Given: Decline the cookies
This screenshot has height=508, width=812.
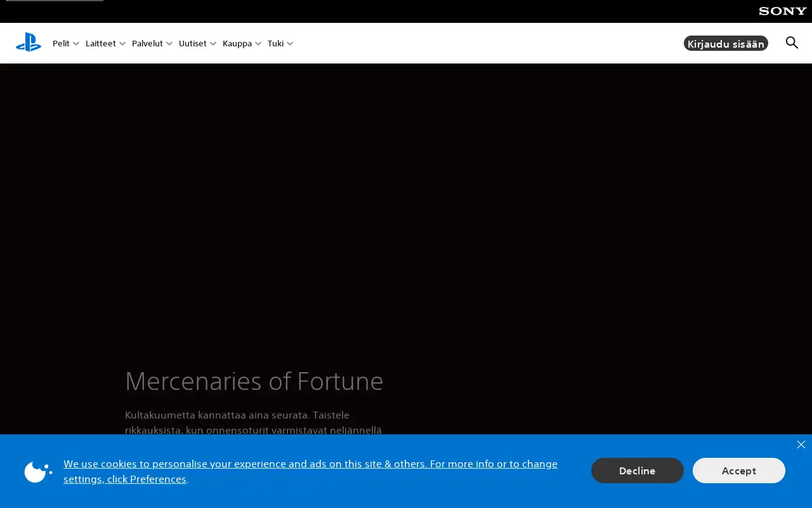Looking at the screenshot, I should click(x=638, y=471).
